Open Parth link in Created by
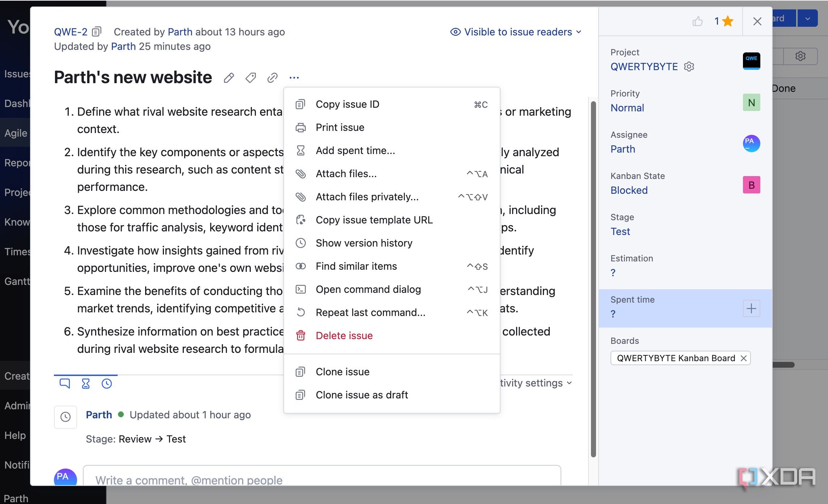This screenshot has height=504, width=828. [x=180, y=32]
